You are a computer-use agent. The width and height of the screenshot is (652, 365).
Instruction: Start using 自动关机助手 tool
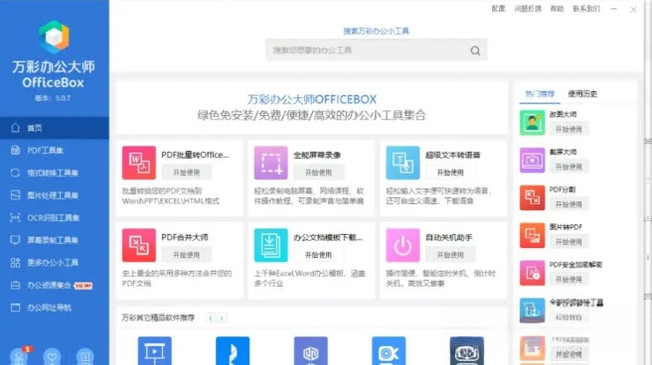450,255
